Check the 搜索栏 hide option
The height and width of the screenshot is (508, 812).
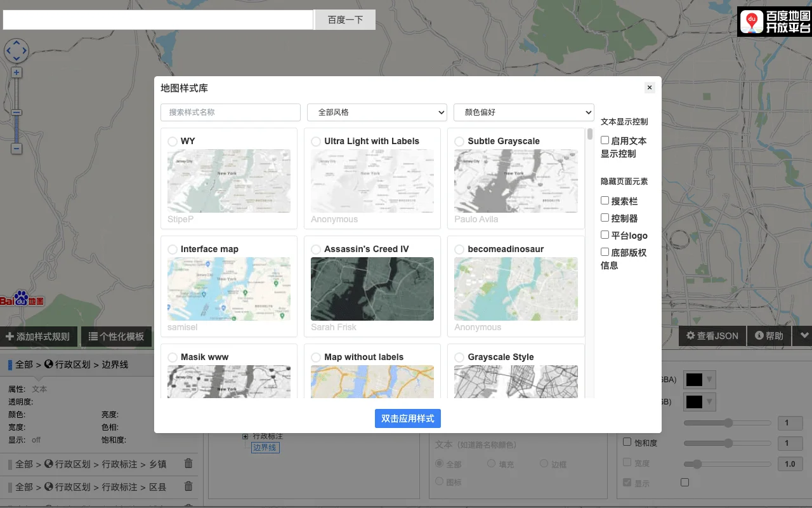point(605,201)
